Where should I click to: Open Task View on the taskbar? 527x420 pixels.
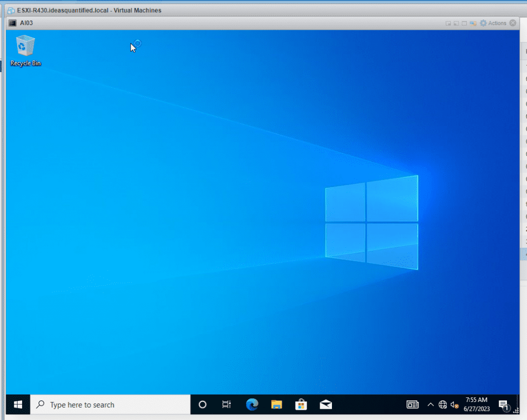pos(226,405)
